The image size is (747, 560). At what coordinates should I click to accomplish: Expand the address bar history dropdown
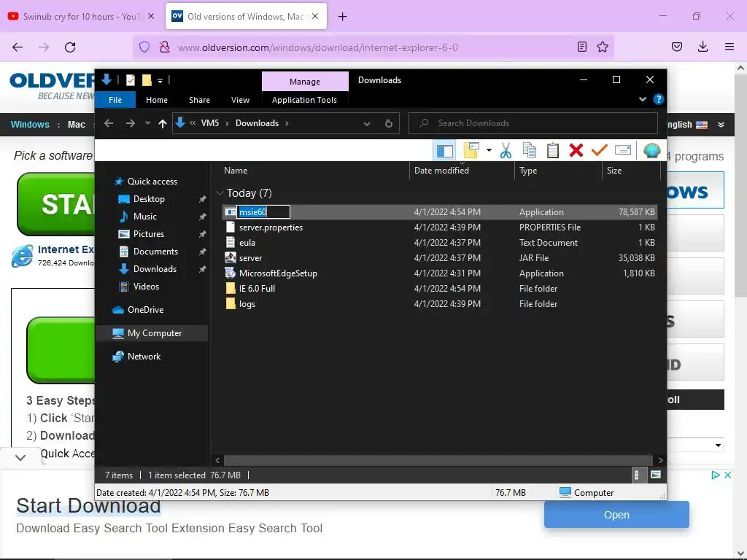coord(367,124)
